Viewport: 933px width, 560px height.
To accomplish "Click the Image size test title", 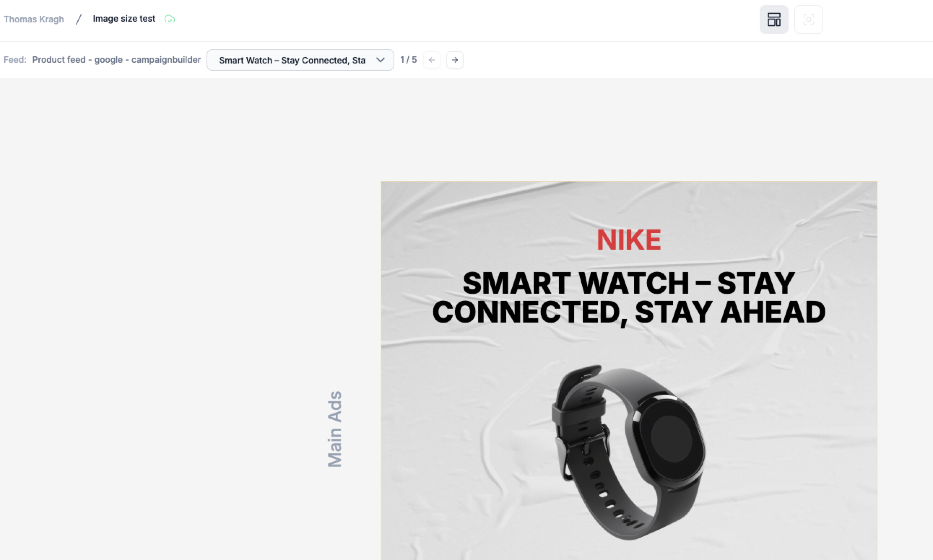I will pos(124,19).
